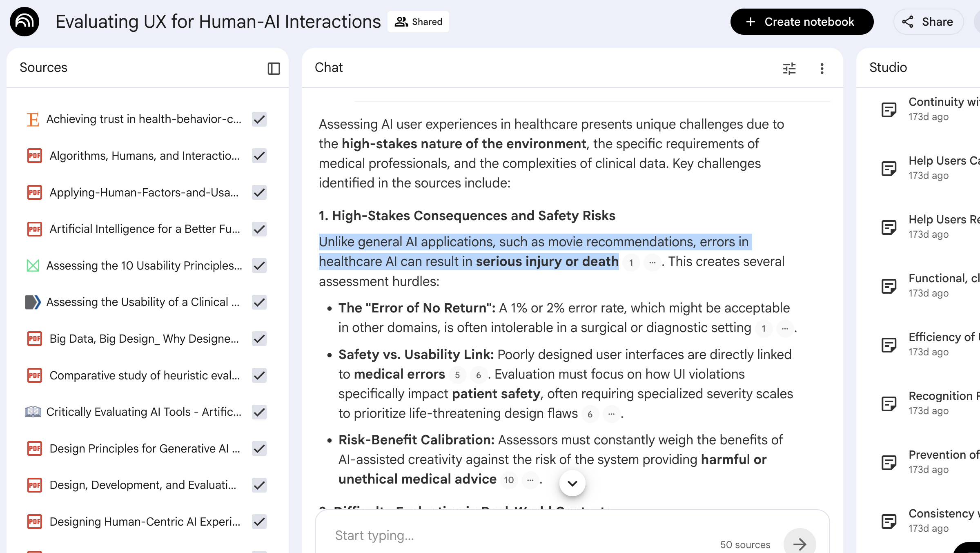Expand more citations after unethical medical advice
This screenshot has height=553, width=980.
tap(530, 480)
